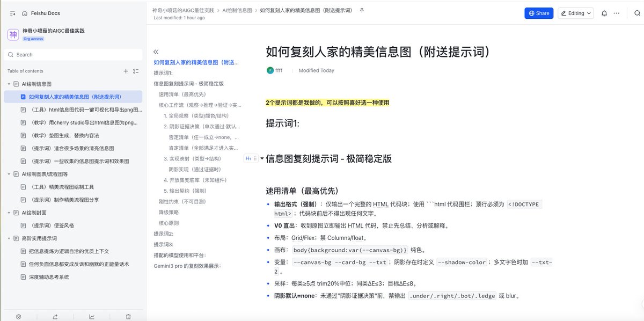Jump to outline 提示词2:
This screenshot has height=321, width=644.
point(164,234)
